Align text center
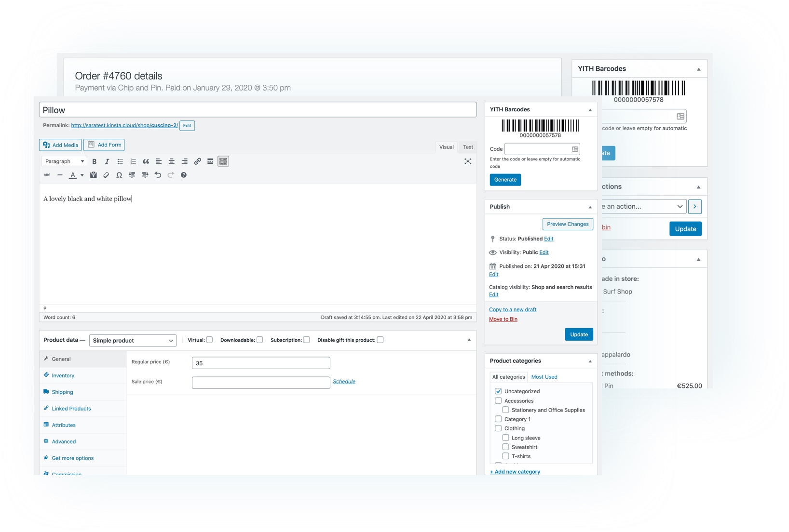The height and width of the screenshot is (532, 789). click(x=172, y=161)
